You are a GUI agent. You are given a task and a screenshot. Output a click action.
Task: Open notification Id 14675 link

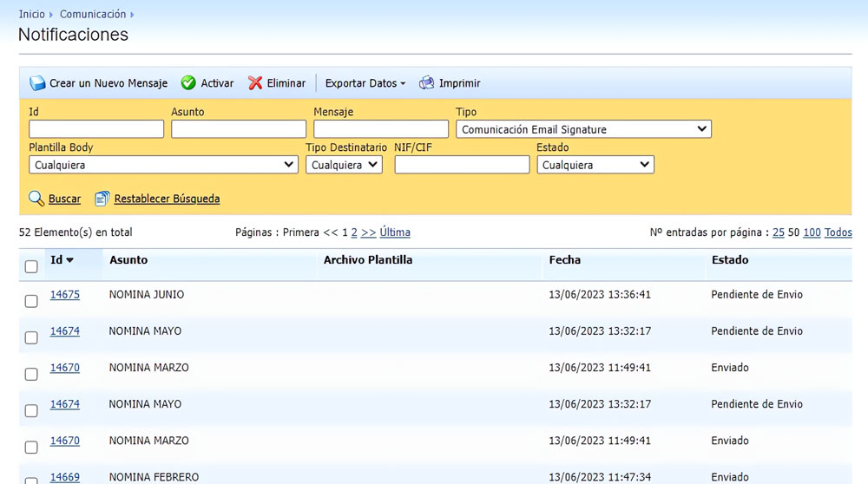click(65, 295)
